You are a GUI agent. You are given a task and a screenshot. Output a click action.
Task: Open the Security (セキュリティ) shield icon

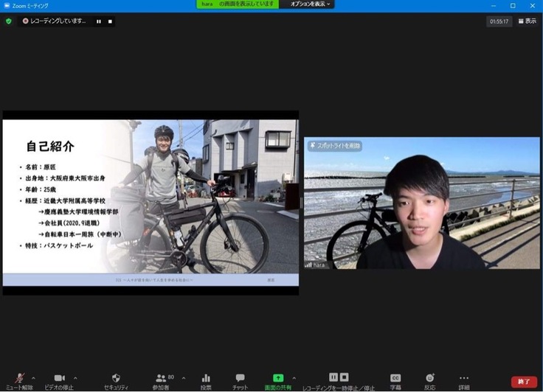pyautogui.click(x=116, y=379)
